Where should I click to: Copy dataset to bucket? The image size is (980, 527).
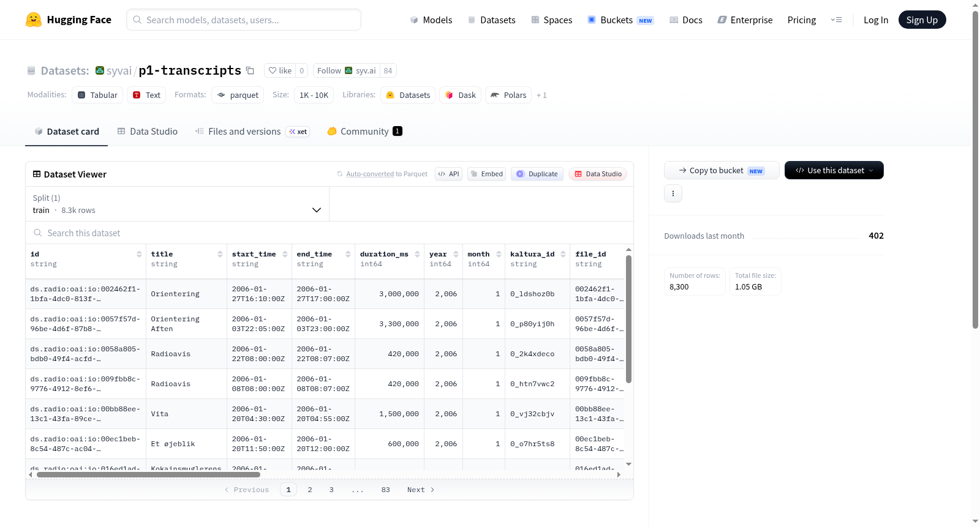[x=722, y=170]
